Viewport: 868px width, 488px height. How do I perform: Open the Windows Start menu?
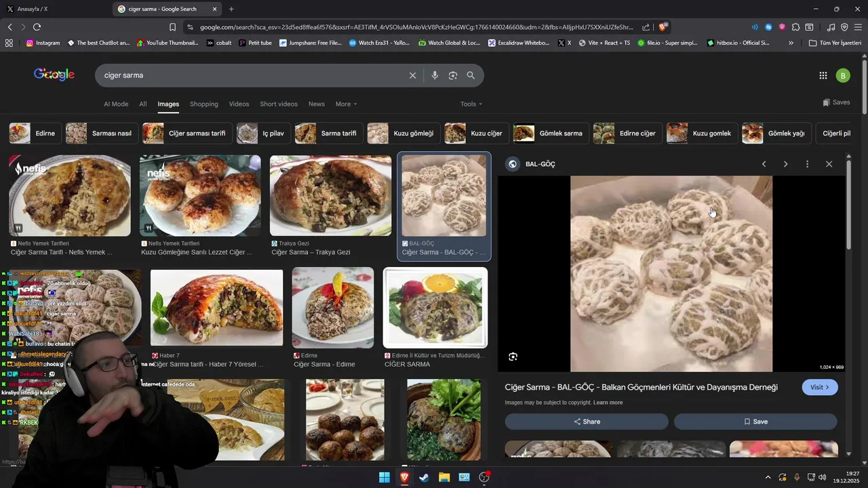pos(384,477)
